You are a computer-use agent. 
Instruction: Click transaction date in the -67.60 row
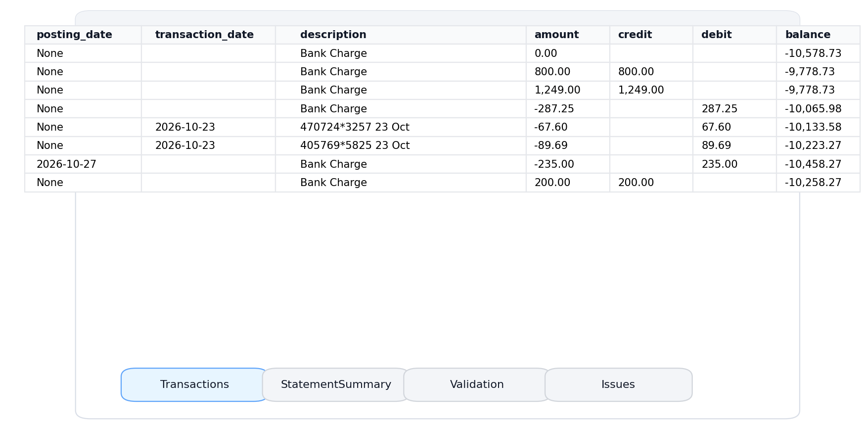(x=208, y=127)
